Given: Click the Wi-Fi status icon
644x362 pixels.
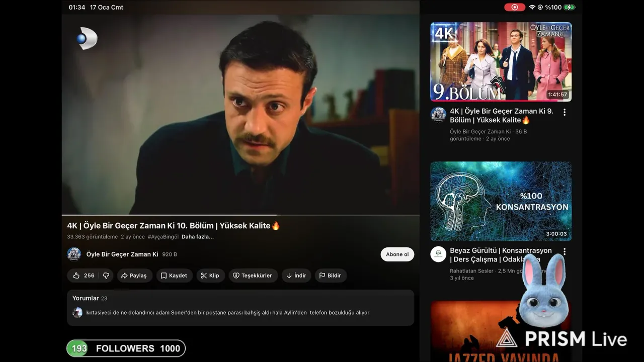Looking at the screenshot, I should point(532,7).
